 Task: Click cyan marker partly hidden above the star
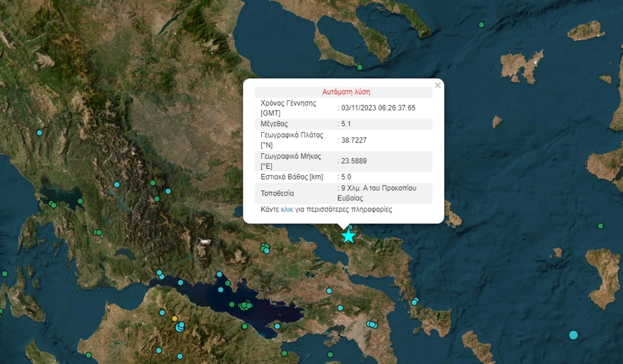(350, 227)
